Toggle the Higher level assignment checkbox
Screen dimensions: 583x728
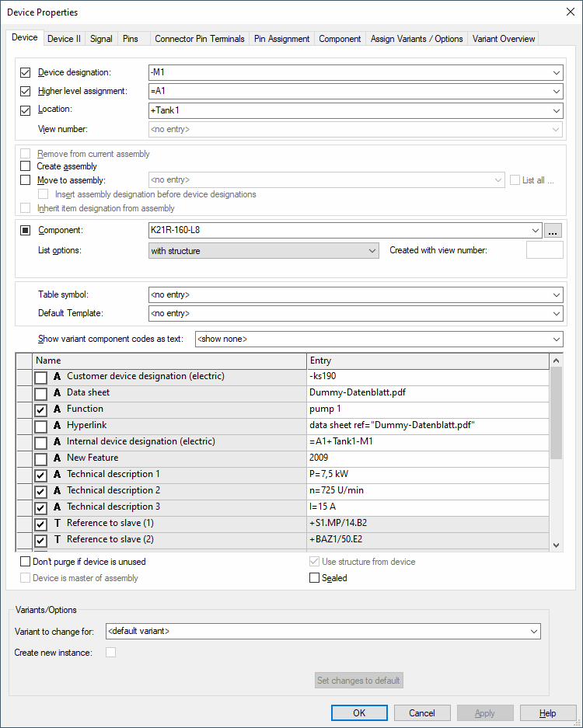point(26,91)
